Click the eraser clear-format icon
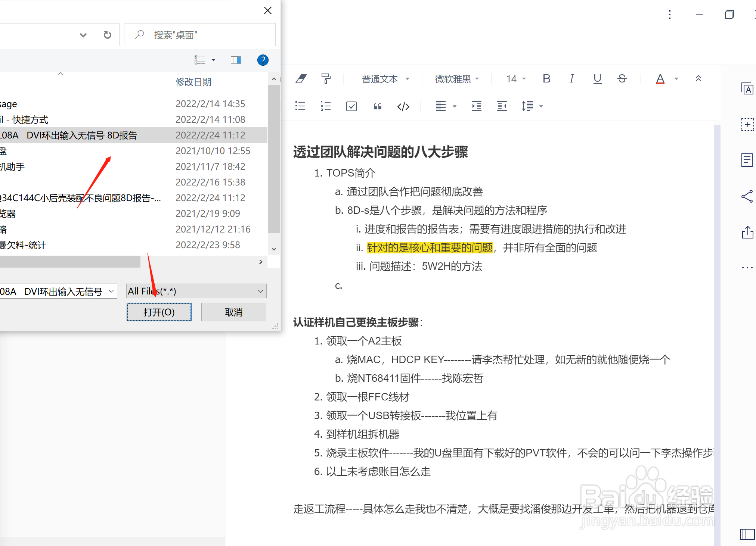The image size is (756, 546). 301,79
